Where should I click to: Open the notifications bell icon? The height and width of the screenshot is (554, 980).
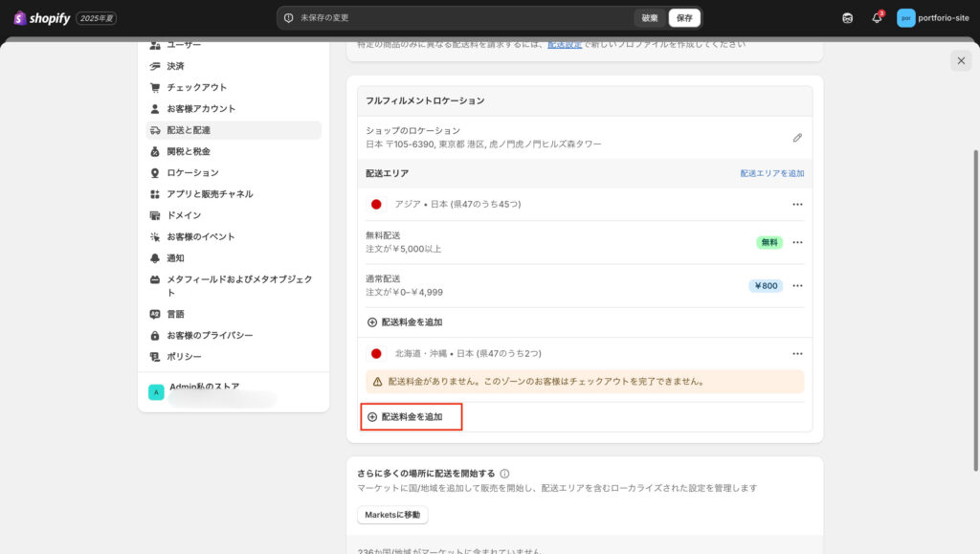pyautogui.click(x=876, y=18)
